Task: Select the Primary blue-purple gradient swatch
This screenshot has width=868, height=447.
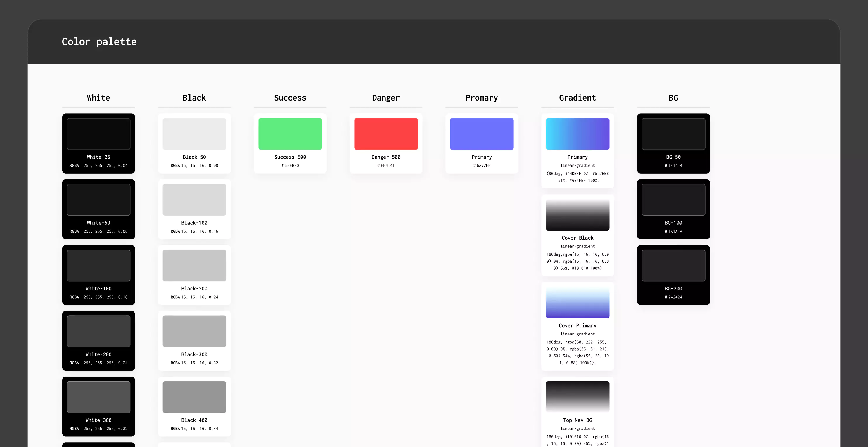Action: coord(577,134)
